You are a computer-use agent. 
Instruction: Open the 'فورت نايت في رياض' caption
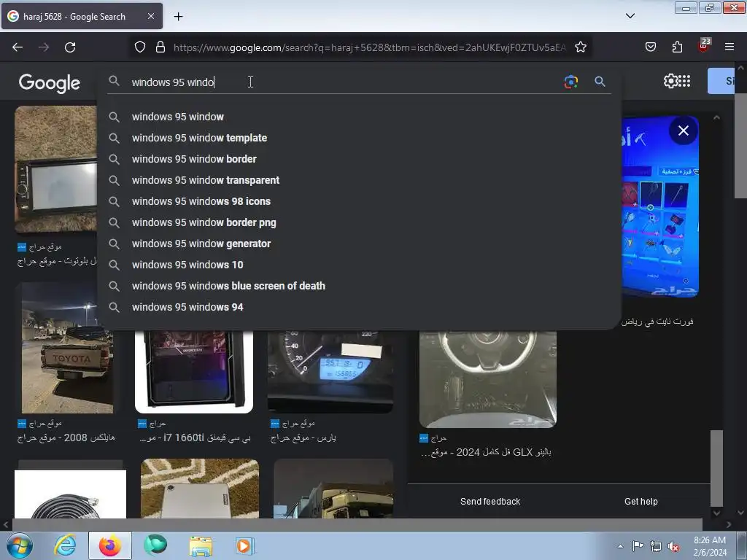[x=657, y=322]
